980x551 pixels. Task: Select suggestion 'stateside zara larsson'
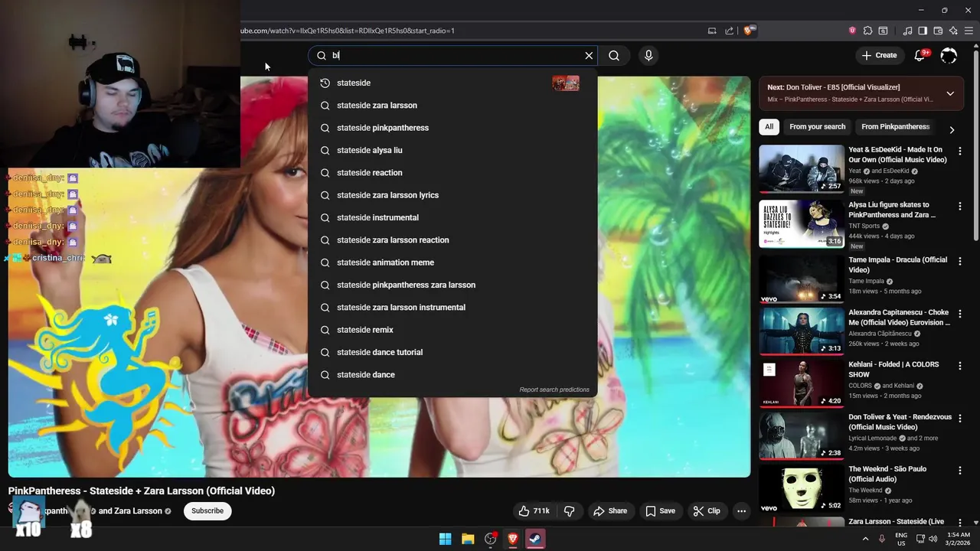[452, 105]
